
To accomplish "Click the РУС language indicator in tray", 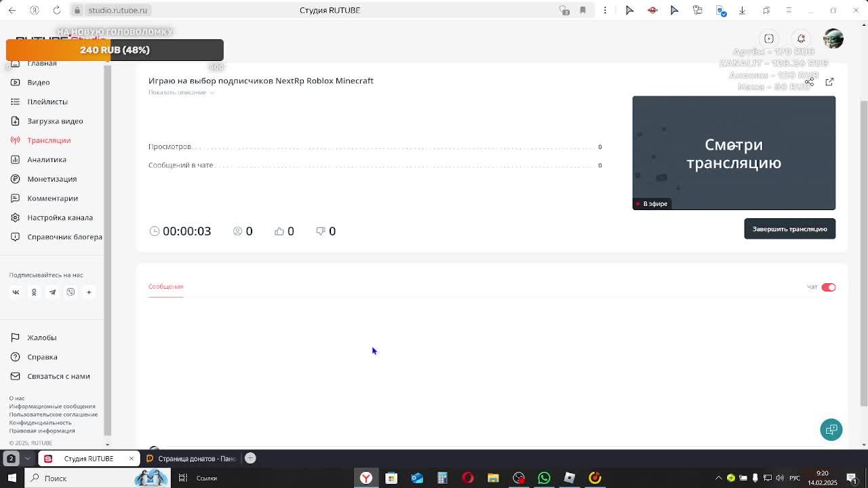I will (x=794, y=478).
